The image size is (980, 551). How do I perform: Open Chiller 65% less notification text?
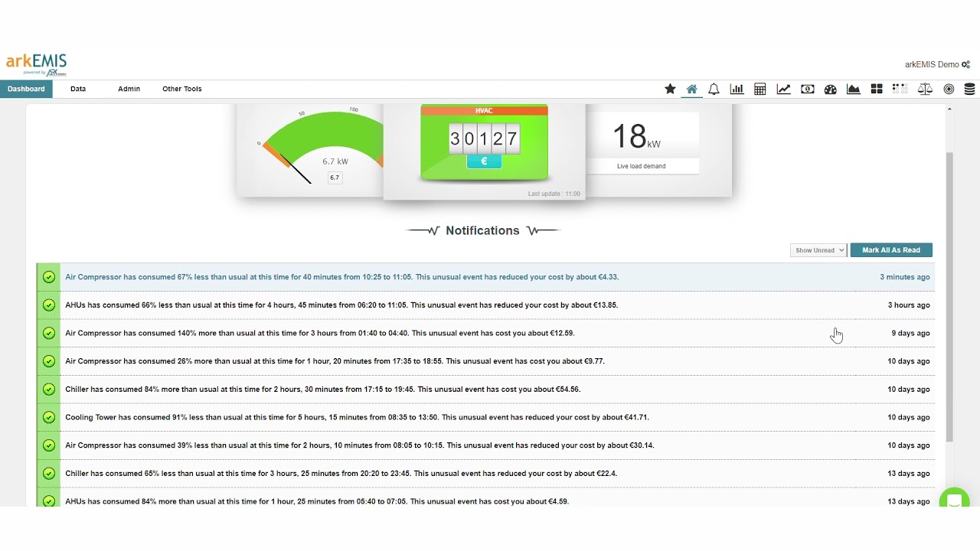click(x=341, y=473)
